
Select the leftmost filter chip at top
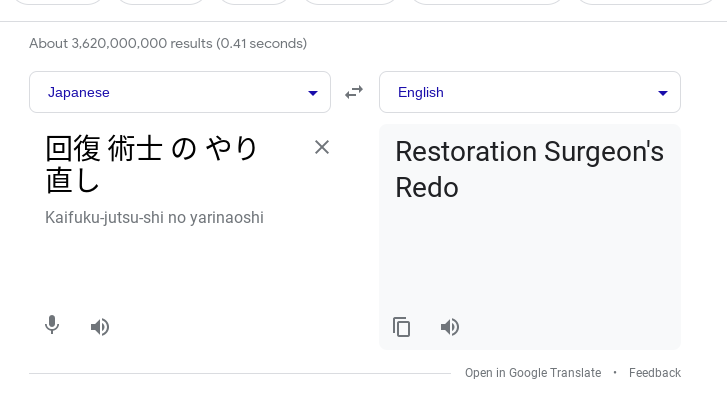[60, 2]
